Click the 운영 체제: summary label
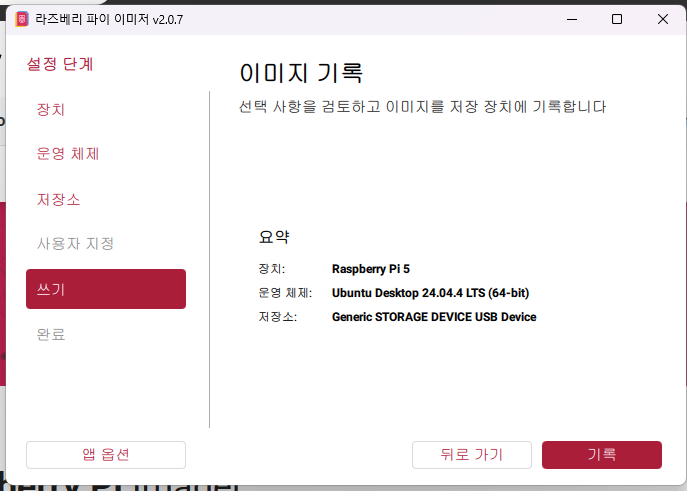Screen dimensions: 687x491 pyautogui.click(x=285, y=293)
